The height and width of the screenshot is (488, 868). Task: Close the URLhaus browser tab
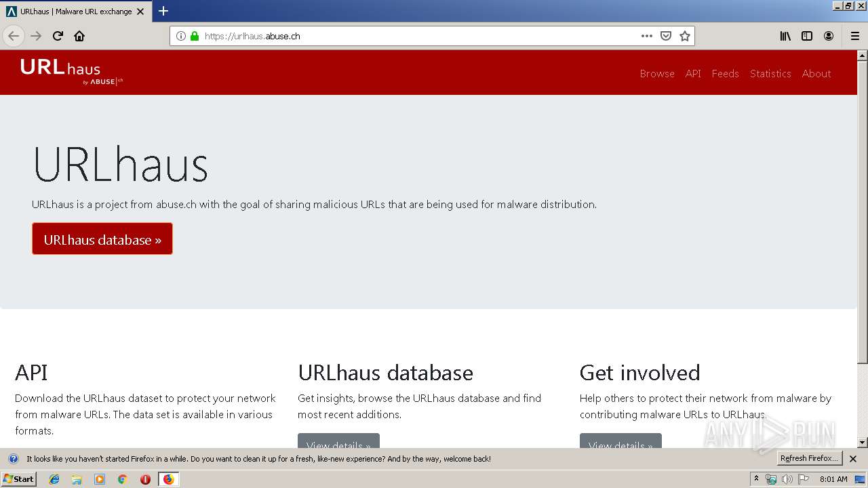coord(140,12)
